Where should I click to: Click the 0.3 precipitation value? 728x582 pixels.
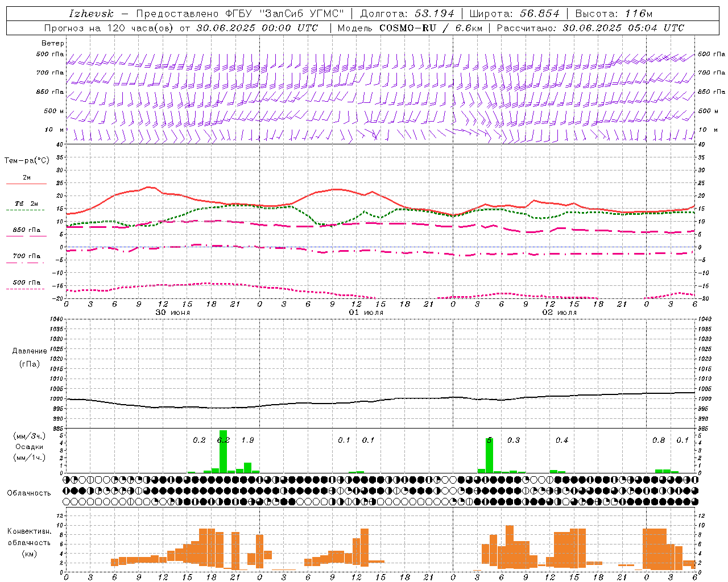(x=514, y=440)
